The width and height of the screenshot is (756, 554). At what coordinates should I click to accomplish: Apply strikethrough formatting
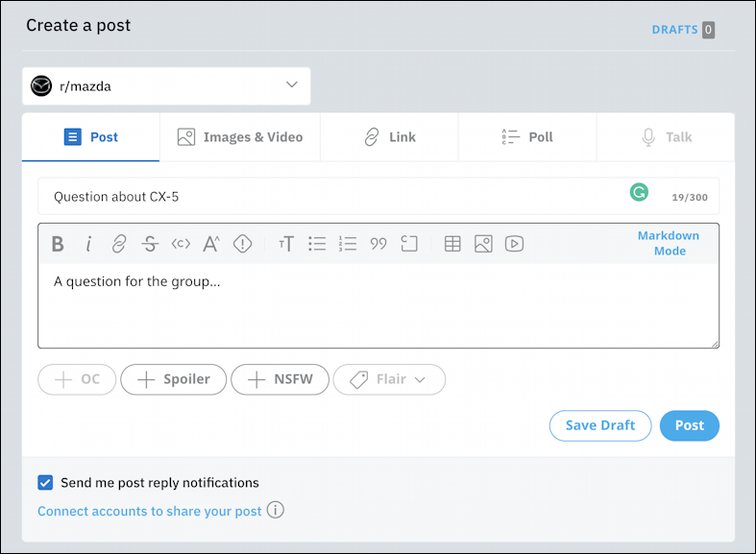point(150,244)
